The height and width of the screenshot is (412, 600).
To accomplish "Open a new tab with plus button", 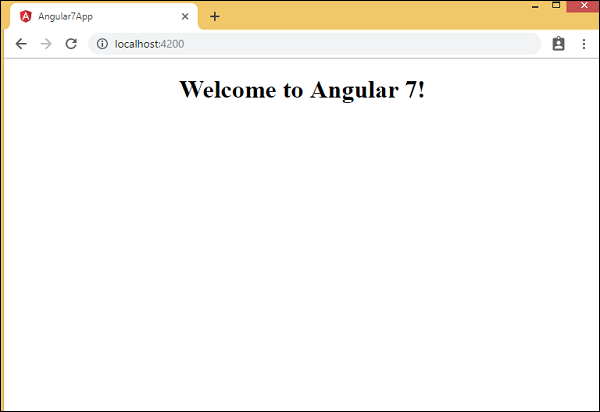I will (x=215, y=16).
